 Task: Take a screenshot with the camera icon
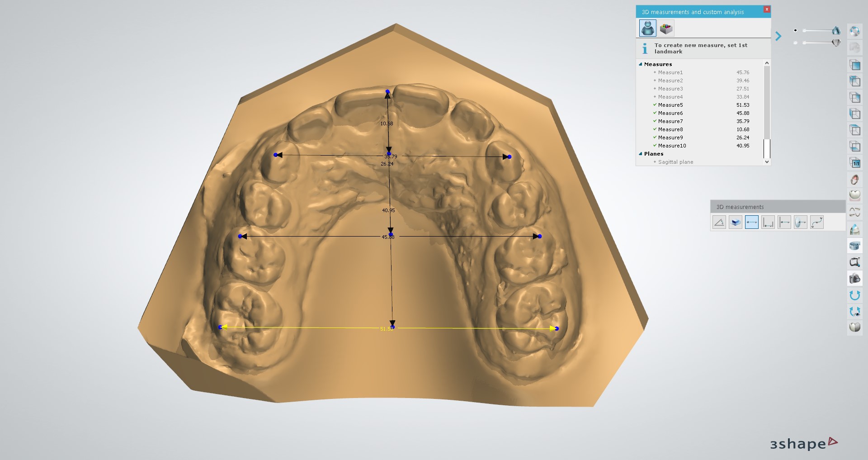tap(854, 279)
